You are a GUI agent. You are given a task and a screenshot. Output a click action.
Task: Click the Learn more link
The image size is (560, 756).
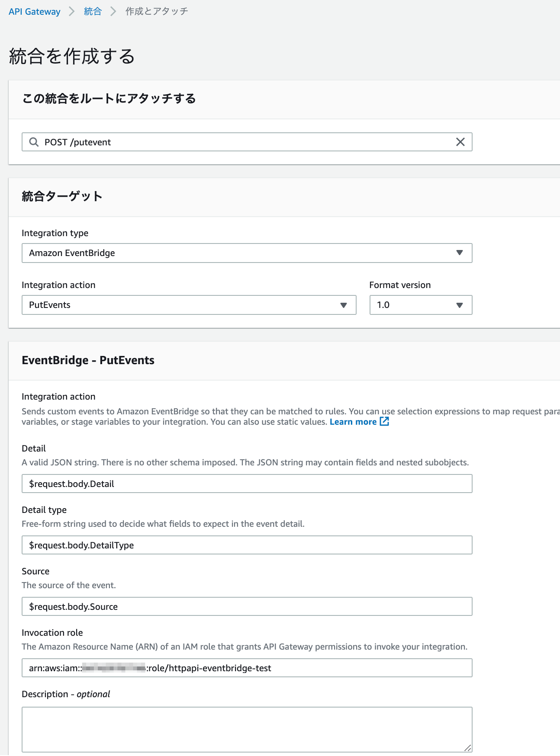354,421
